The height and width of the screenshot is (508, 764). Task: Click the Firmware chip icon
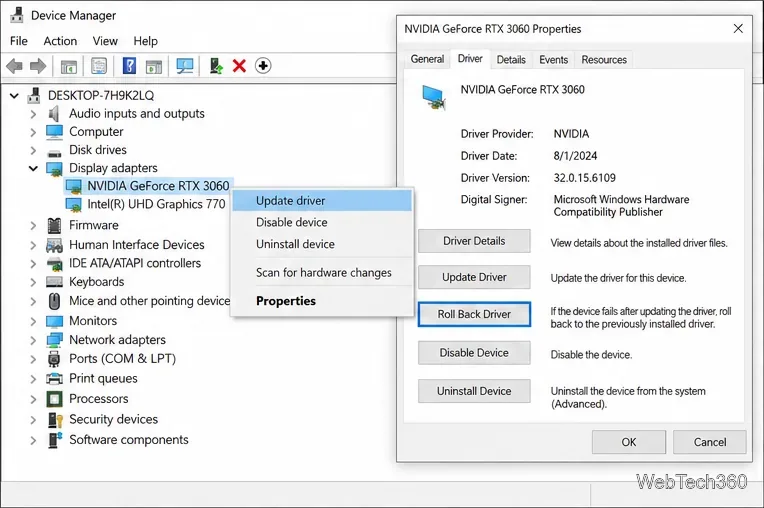(x=54, y=226)
